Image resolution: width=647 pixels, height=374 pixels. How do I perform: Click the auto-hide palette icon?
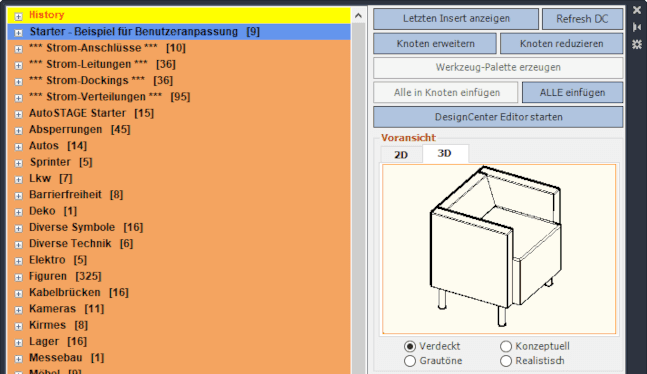[637, 27]
